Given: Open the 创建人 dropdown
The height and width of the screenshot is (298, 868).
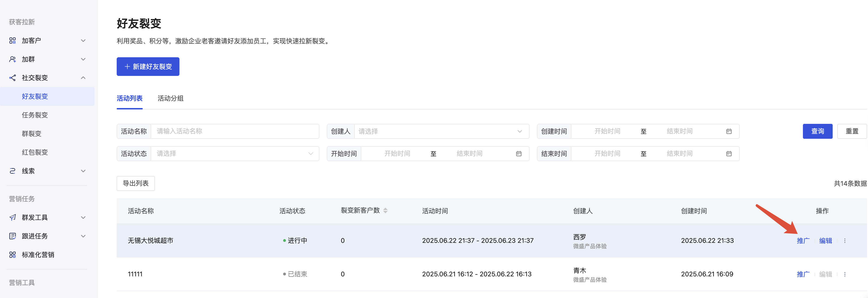Looking at the screenshot, I should tap(441, 131).
